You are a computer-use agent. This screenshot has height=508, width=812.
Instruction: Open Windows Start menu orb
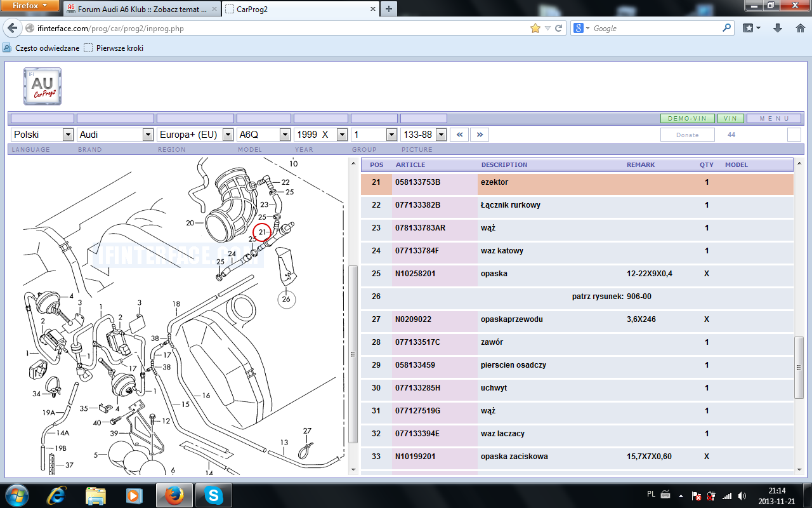(16, 495)
